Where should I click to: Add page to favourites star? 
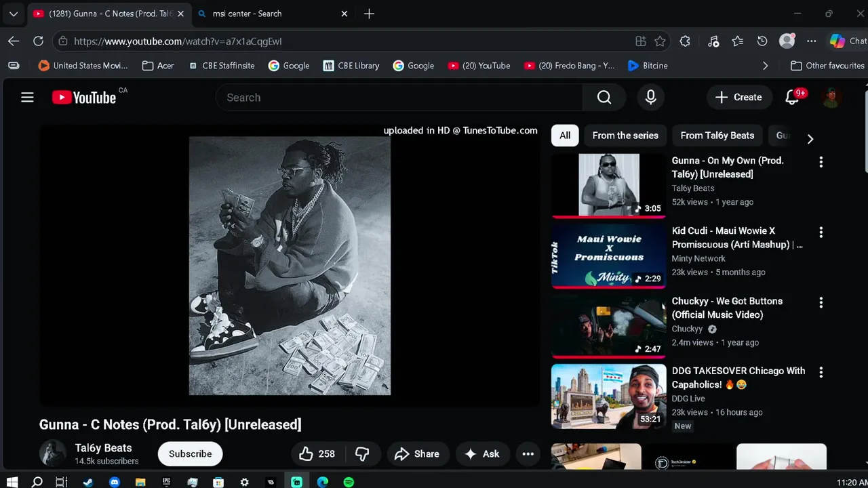(660, 41)
